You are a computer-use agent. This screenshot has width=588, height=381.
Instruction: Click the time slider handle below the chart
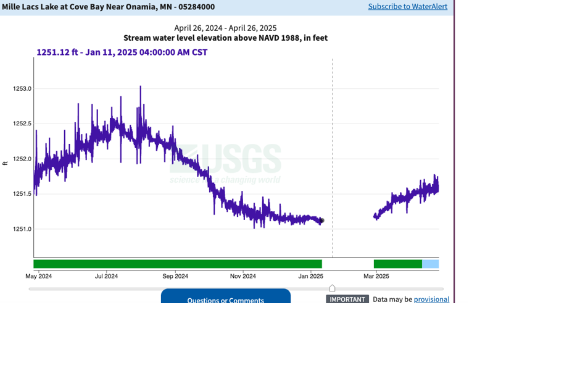tap(332, 288)
